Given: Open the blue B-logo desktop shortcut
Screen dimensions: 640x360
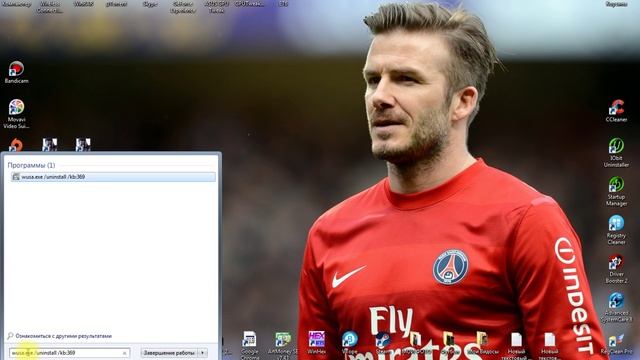Looking at the screenshot, I should tap(350, 342).
